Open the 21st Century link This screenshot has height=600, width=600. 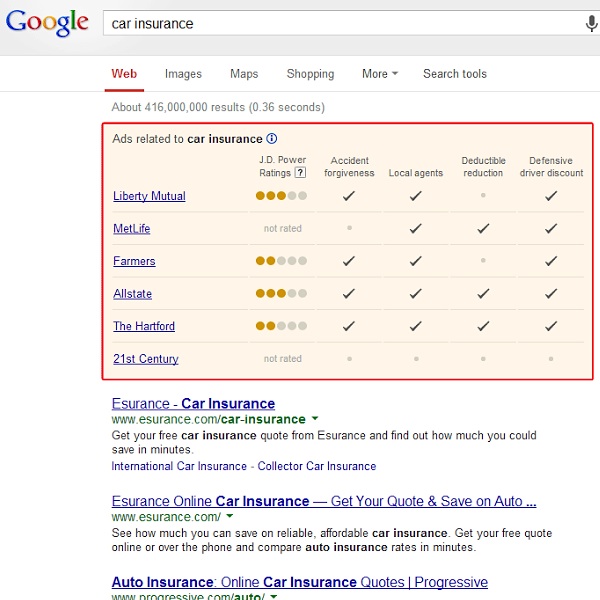146,359
